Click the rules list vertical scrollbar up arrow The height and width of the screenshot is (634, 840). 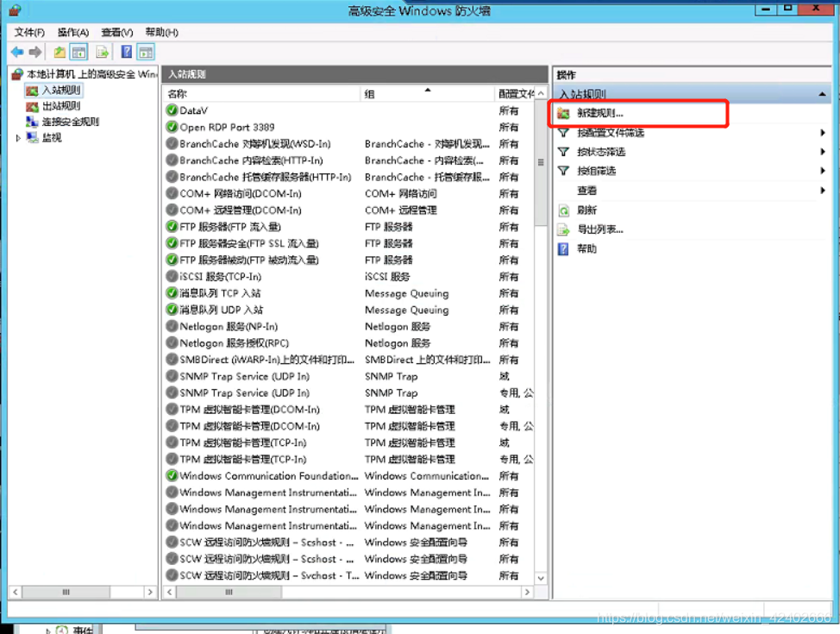click(541, 94)
